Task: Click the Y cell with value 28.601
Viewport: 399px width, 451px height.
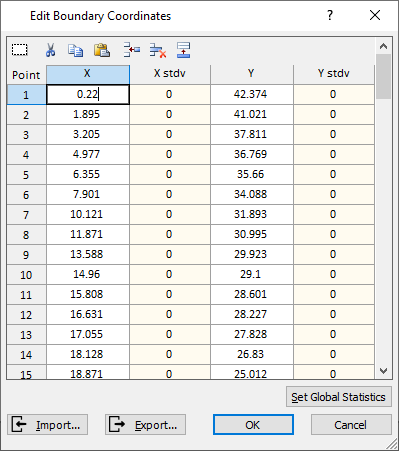Action: pyautogui.click(x=252, y=294)
